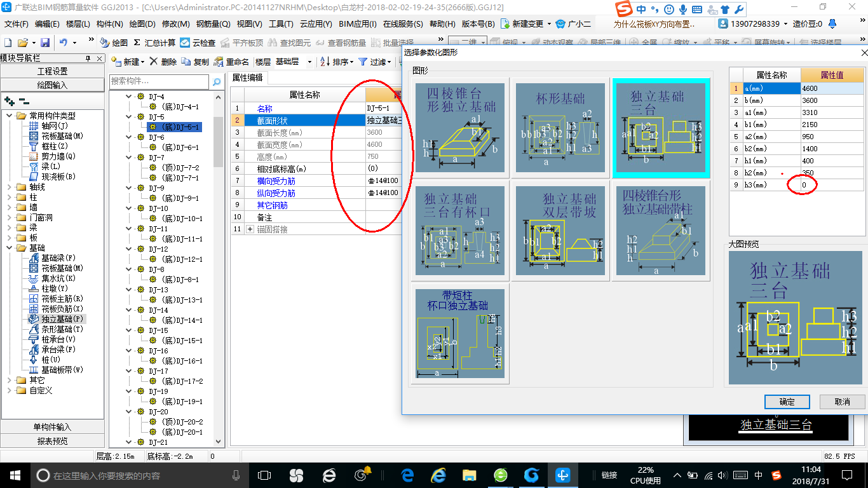Image resolution: width=868 pixels, height=488 pixels.
Task: Open the 新建 new component dropdown
Action: (128, 62)
